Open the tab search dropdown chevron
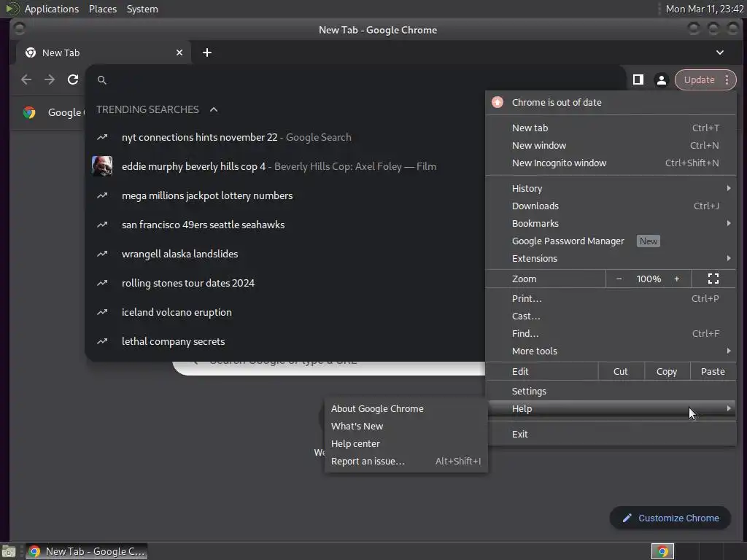 click(x=720, y=52)
